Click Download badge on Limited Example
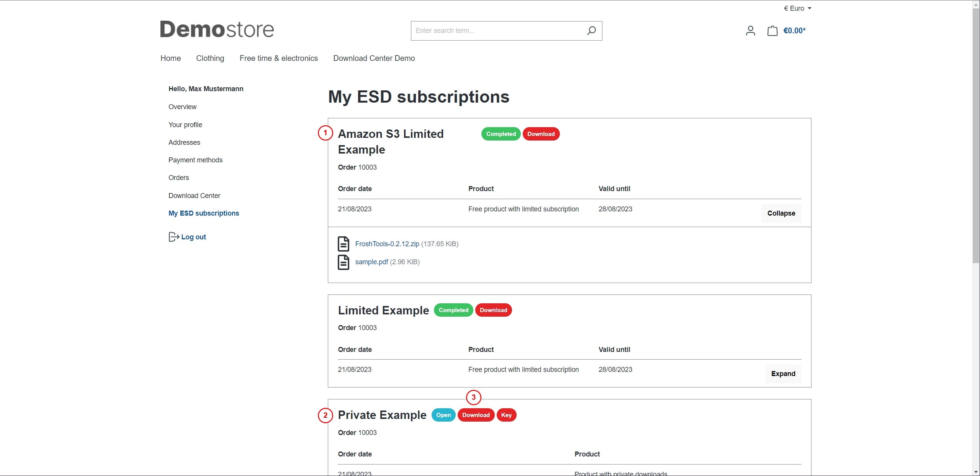This screenshot has height=476, width=980. click(494, 310)
